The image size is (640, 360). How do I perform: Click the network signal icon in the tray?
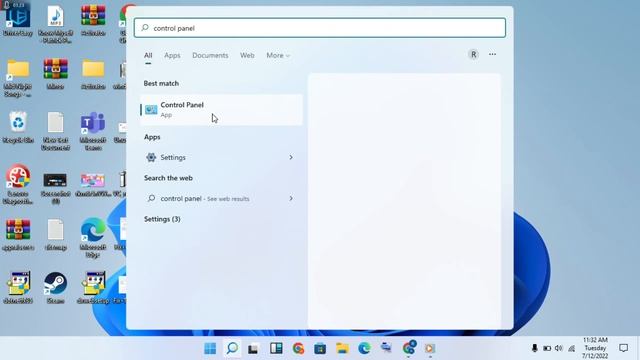(x=572, y=348)
